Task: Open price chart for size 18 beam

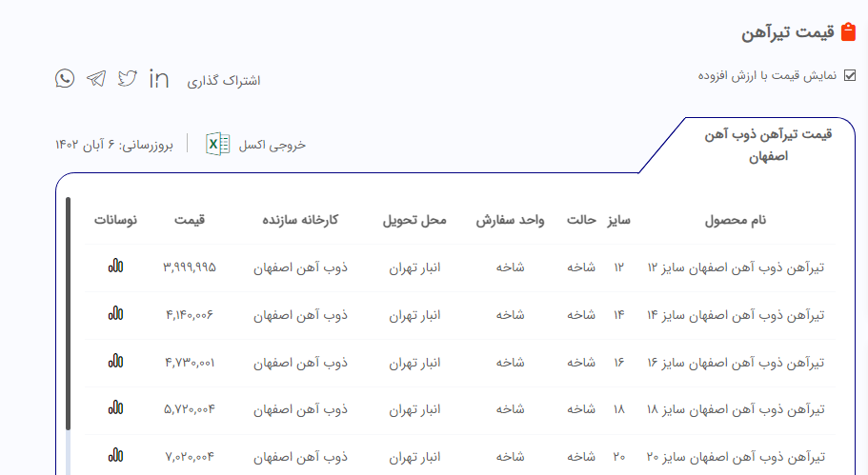Action: (115, 408)
